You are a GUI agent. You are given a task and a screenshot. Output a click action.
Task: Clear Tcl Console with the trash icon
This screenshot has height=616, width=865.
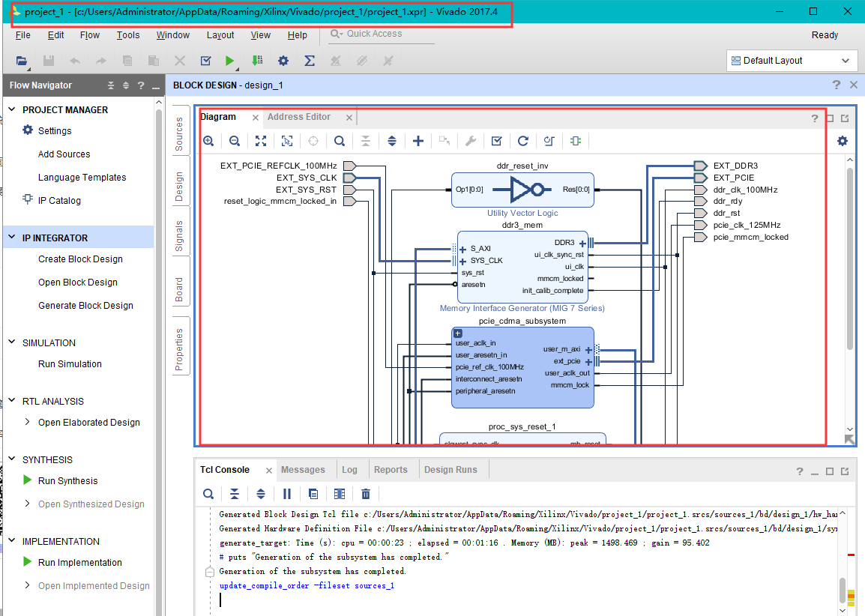pyautogui.click(x=366, y=494)
